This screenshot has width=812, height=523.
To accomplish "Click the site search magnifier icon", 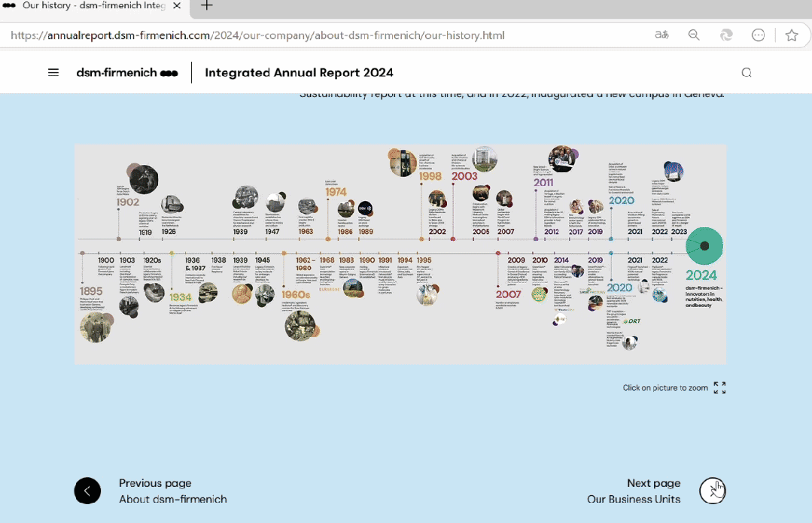I will coord(746,73).
